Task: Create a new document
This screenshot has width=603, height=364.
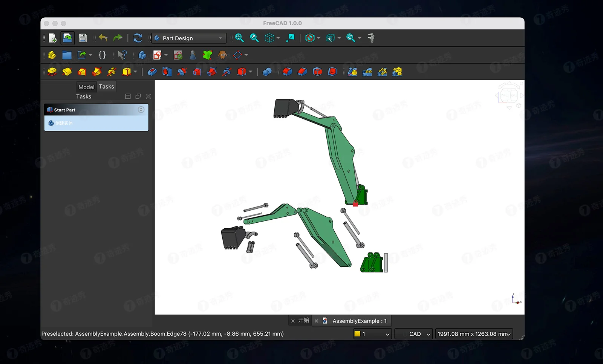Action: 52,38
